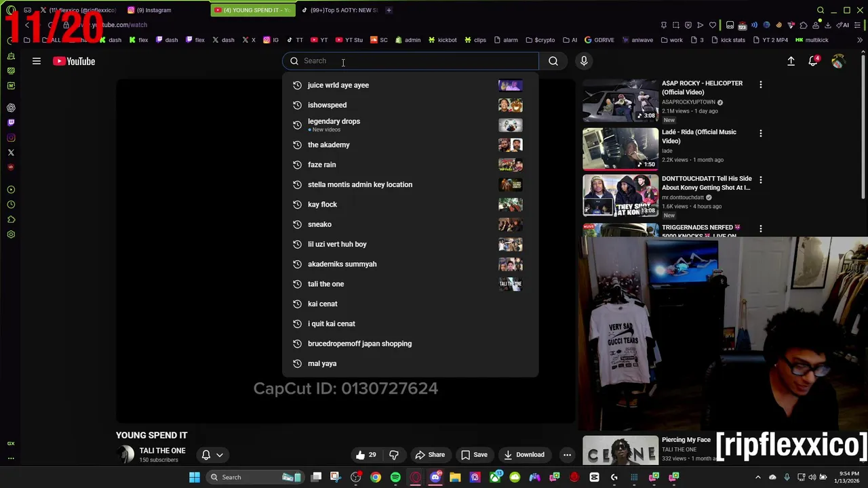Open the Piercing My Face video thumbnail
This screenshot has width=868, height=488.
click(x=620, y=451)
